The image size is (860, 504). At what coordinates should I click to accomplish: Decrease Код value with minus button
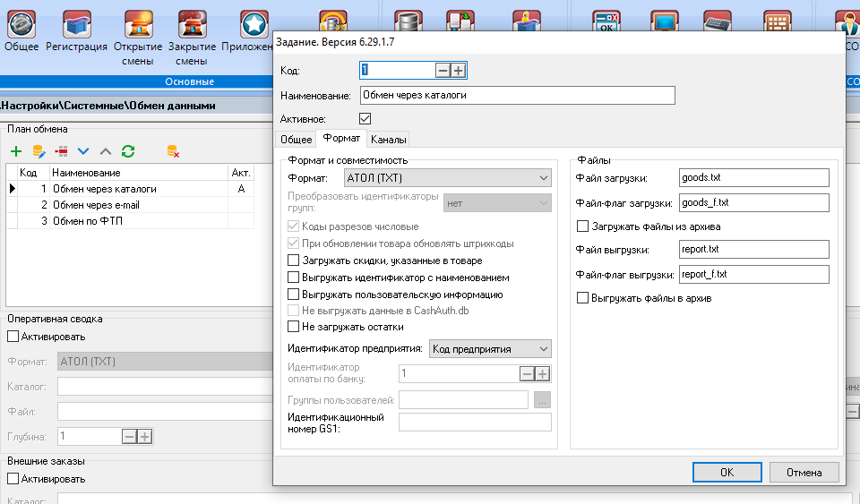click(x=443, y=70)
